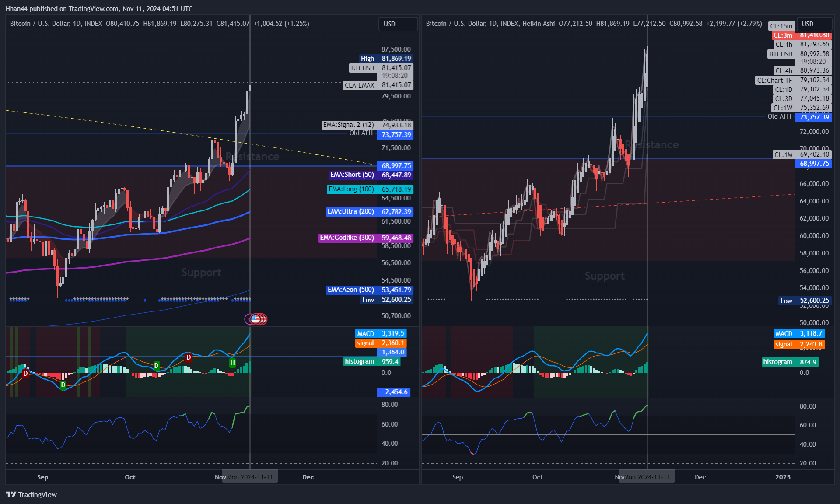
Task: Click the Low 52,600.25 label on the left chart
Action: [x=387, y=300]
